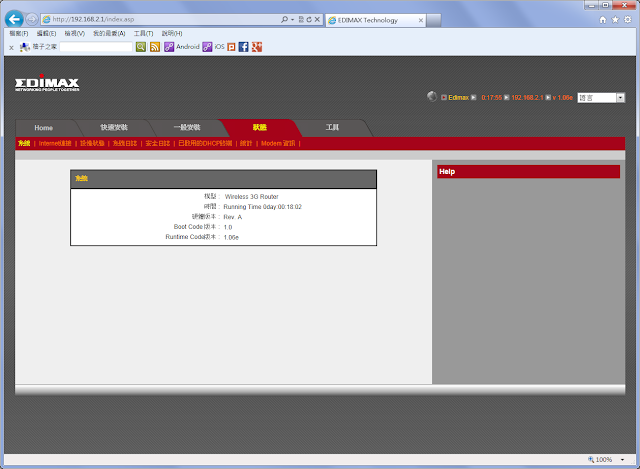Click the browser back arrow button

click(14, 19)
